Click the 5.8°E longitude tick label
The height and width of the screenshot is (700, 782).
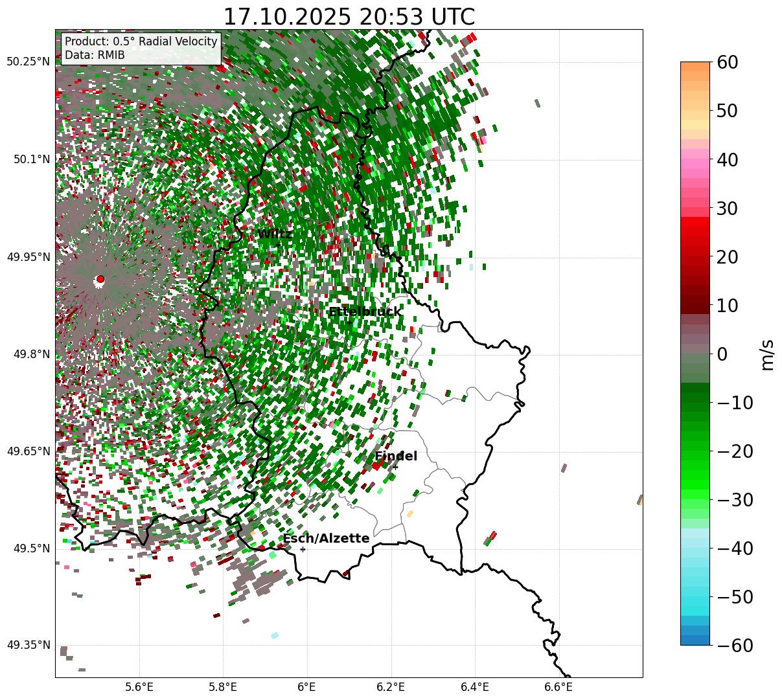point(223,686)
